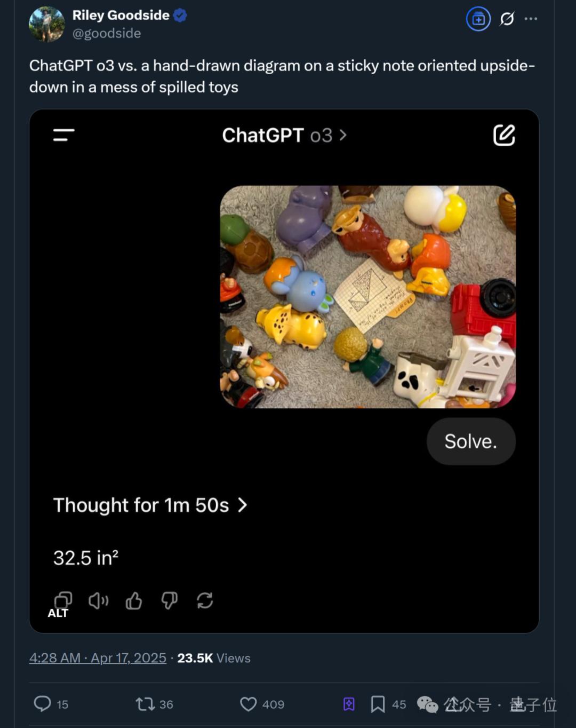Like the post with heart icon
The height and width of the screenshot is (728, 576).
coord(249,704)
